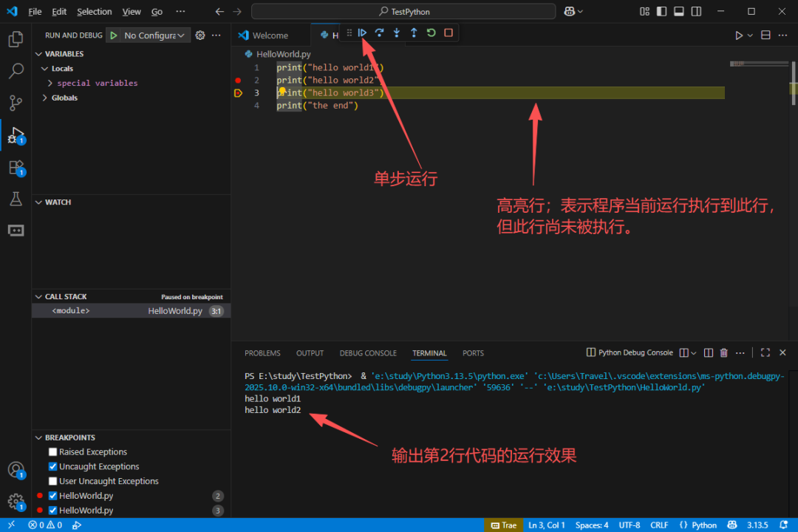Screen dimensions: 798x532
Task: Switch to the OUTPUT panel tab
Action: (310, 352)
